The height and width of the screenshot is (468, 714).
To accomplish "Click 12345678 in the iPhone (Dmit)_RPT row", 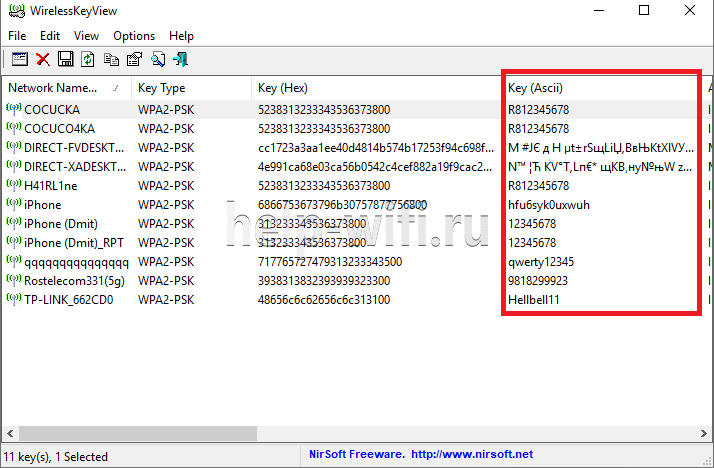I will tap(532, 243).
